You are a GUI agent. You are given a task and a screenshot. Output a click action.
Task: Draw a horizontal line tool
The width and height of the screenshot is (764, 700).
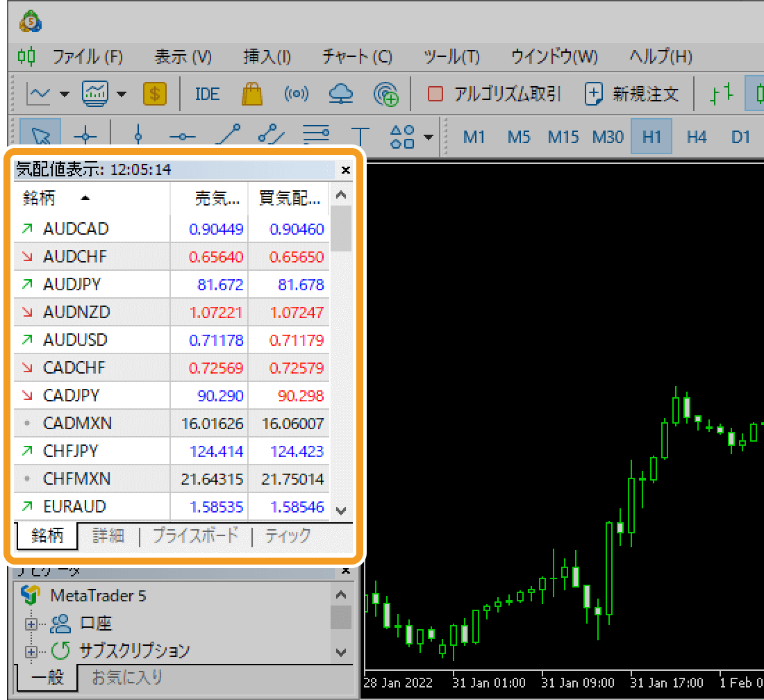click(182, 137)
